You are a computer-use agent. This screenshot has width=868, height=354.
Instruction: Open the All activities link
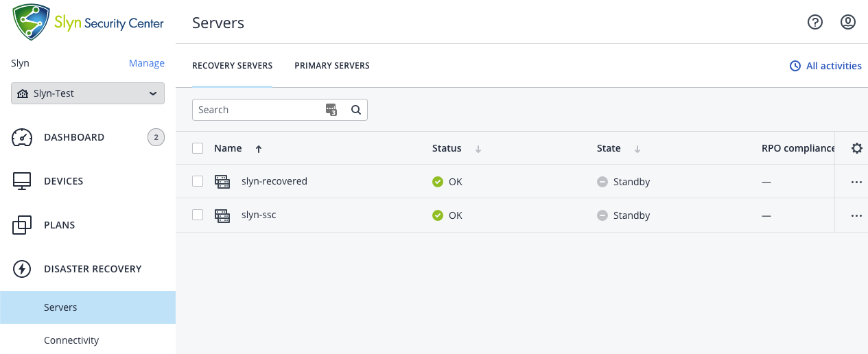pyautogui.click(x=834, y=66)
